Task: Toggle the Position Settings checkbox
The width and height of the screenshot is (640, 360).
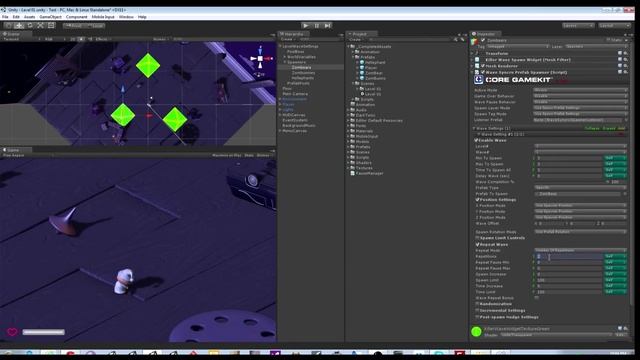Action: pos(477,200)
